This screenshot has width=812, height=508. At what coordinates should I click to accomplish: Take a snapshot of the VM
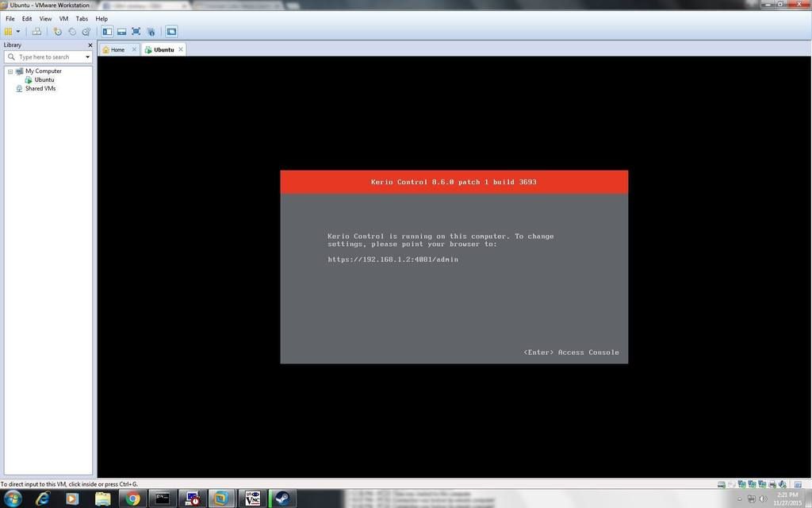click(57, 32)
